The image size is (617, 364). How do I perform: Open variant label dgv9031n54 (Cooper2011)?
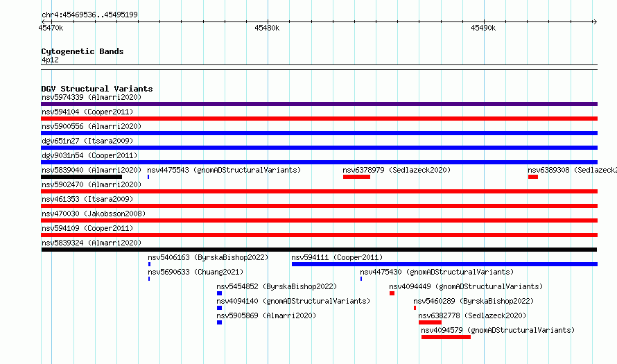(89, 155)
